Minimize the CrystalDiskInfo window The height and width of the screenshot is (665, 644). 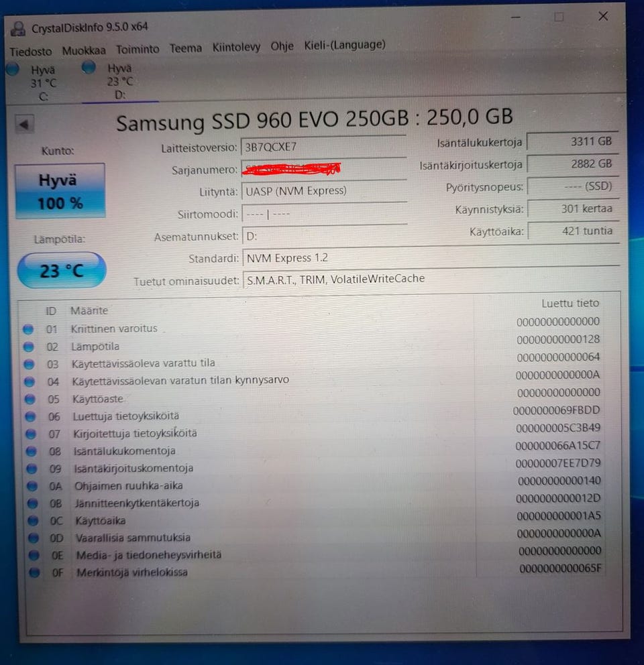click(516, 18)
